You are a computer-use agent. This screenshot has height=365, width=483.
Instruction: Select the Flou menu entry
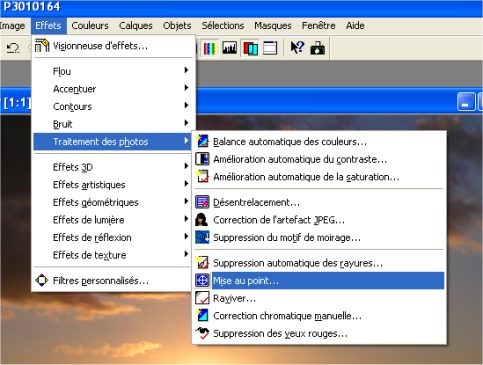(113, 71)
